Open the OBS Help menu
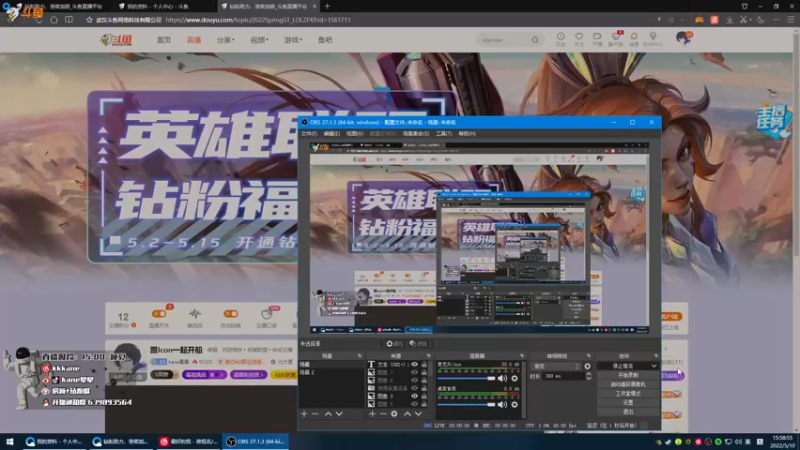Screen dimensions: 800x450 click(467, 134)
